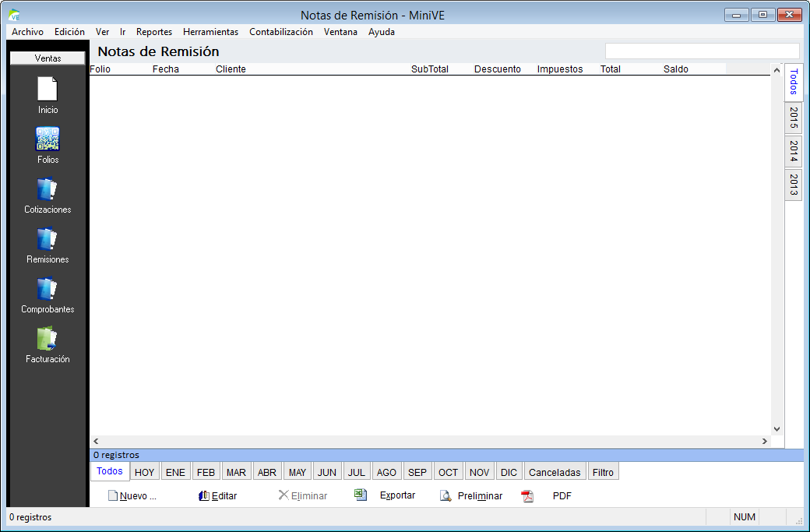Open the Facturación sidebar icon
810x532 pixels.
(48, 339)
